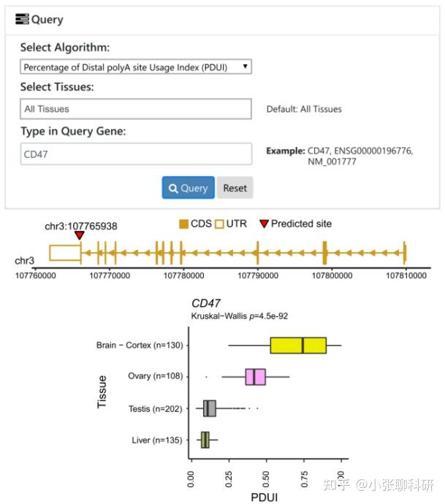Click the query gene input with CD47

point(136,154)
